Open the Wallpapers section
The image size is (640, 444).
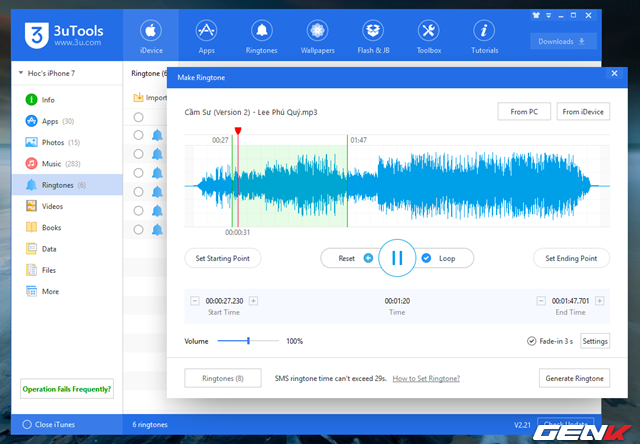tap(318, 36)
